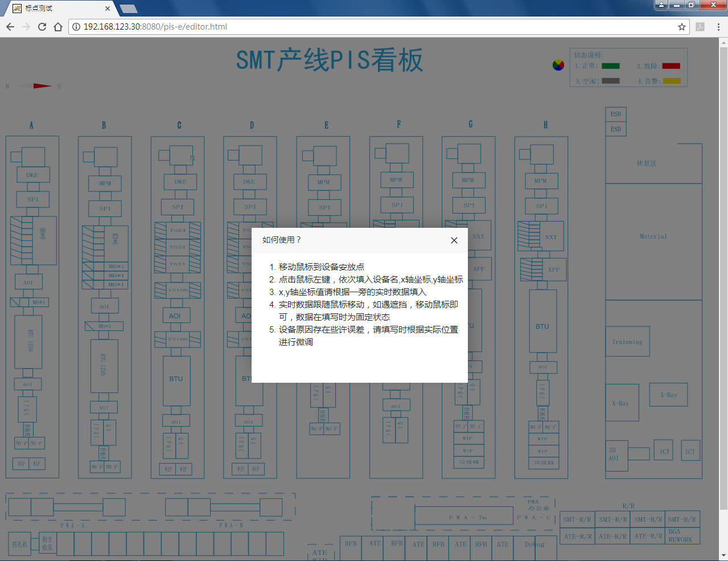Open the Chrome three-dot menu
Image resolution: width=728 pixels, height=561 pixels.
(x=718, y=27)
